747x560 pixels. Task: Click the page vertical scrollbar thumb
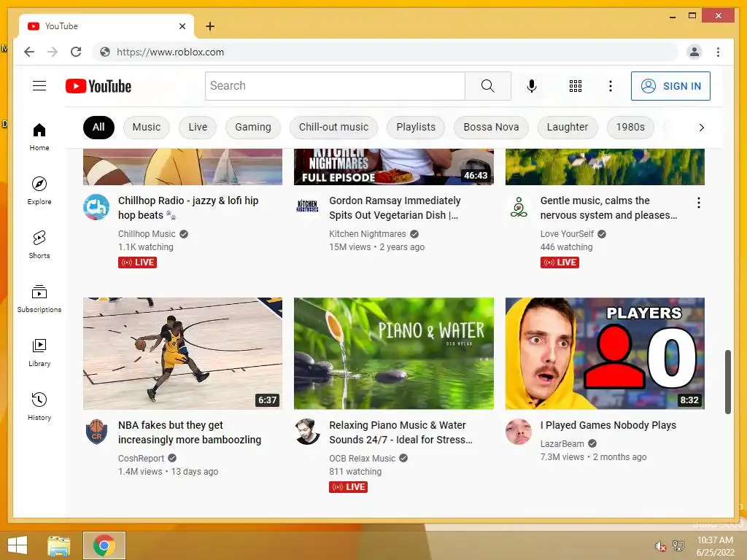[727, 382]
